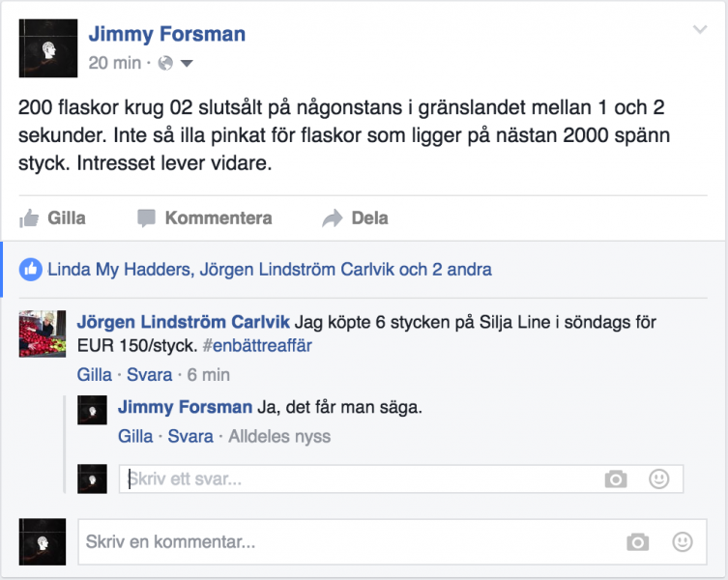Like Jörgen Lindström Carlvik's comment

pos(95,374)
